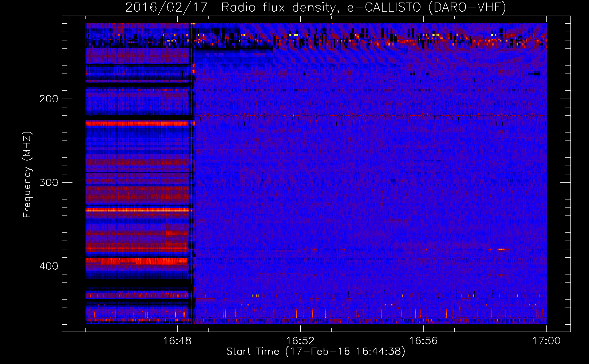Click the bright red band near 395 MHz
The height and width of the screenshot is (364, 589).
(x=137, y=261)
